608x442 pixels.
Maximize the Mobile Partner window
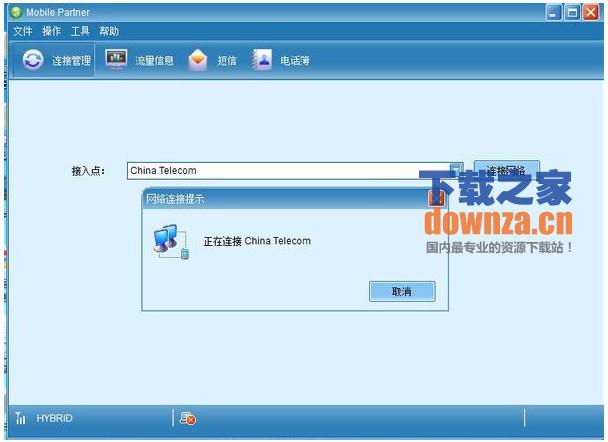572,13
